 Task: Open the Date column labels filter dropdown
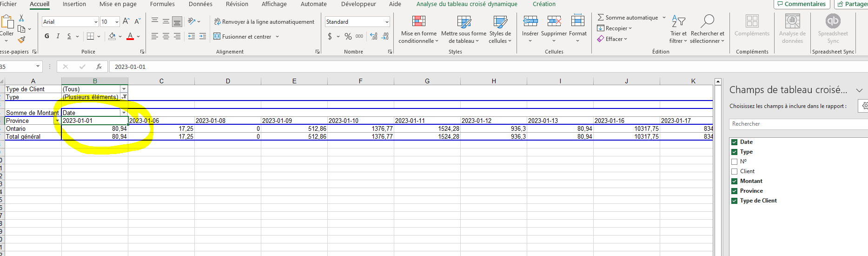pyautogui.click(x=124, y=113)
